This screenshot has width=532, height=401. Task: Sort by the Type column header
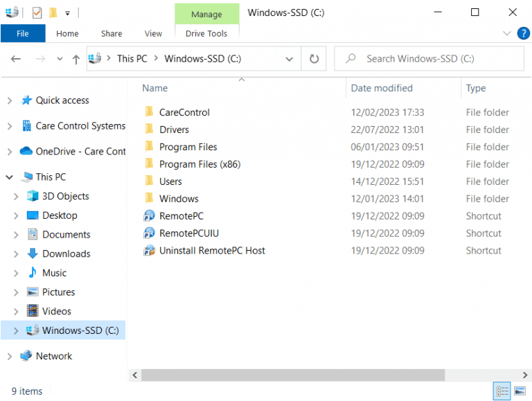pyautogui.click(x=476, y=88)
